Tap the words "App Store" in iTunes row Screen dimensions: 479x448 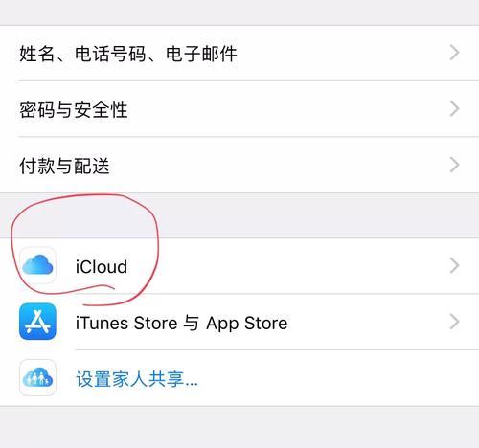click(247, 324)
